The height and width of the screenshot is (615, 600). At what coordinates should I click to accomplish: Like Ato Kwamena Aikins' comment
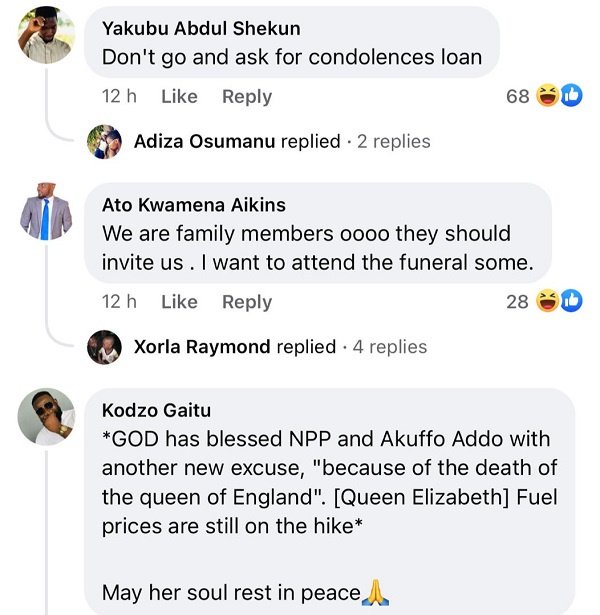coord(179,301)
